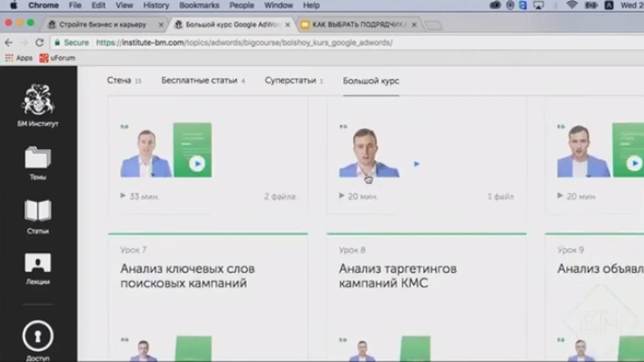Image resolution: width=644 pixels, height=362 pixels.
Task: Open the History menu
Action: click(x=156, y=5)
